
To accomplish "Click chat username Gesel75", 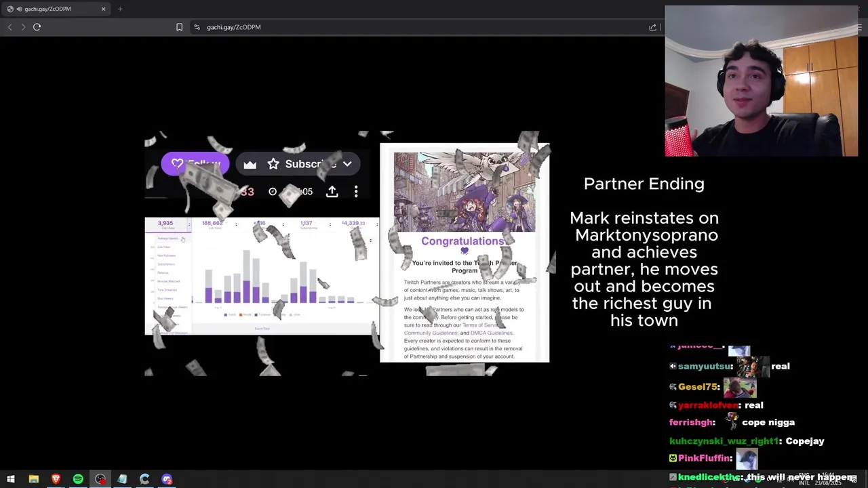I will click(698, 387).
